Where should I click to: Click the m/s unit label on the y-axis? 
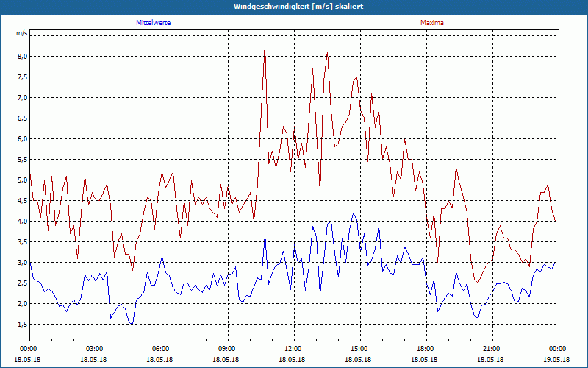(x=22, y=33)
